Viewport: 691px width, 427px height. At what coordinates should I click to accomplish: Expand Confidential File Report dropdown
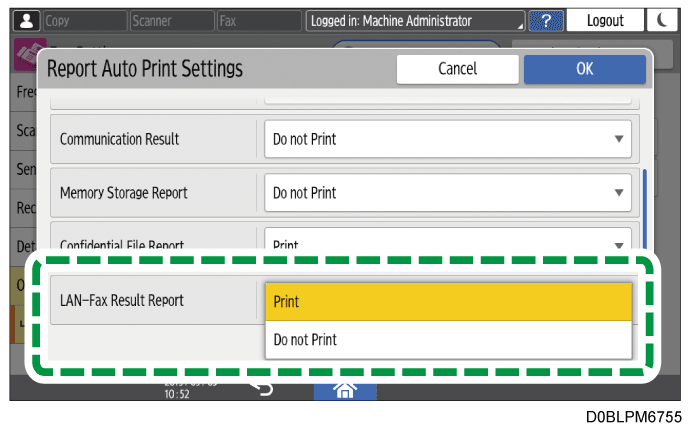point(448,243)
